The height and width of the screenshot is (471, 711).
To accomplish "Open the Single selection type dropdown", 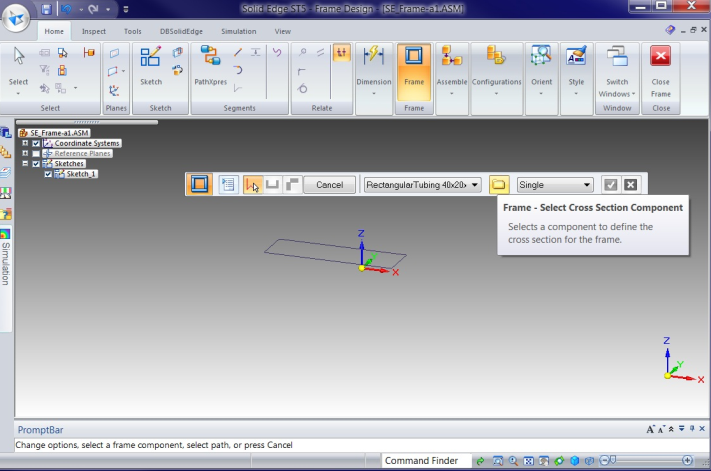I will tap(555, 185).
